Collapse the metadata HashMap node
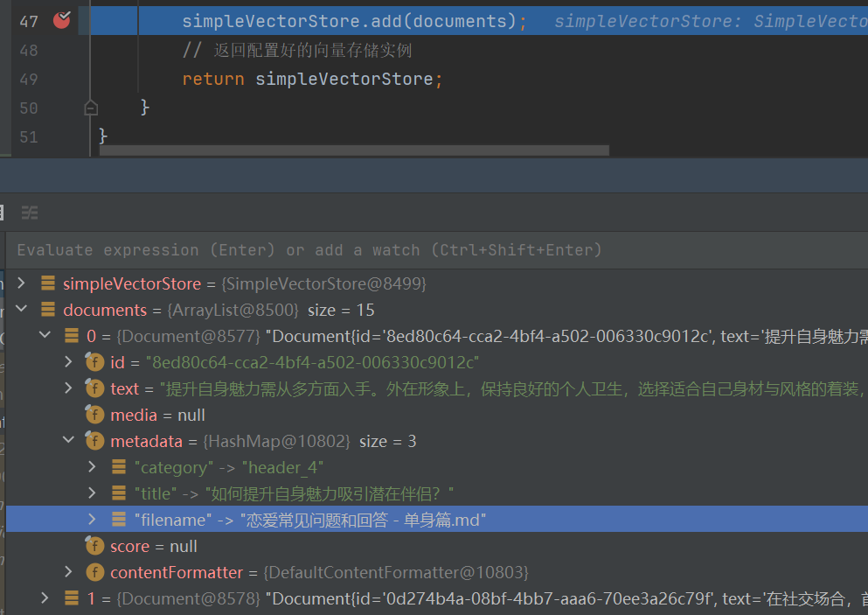The height and width of the screenshot is (615, 868). pyautogui.click(x=69, y=441)
